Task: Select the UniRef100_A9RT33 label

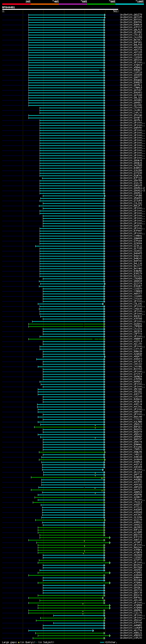Action: (131, 540)
